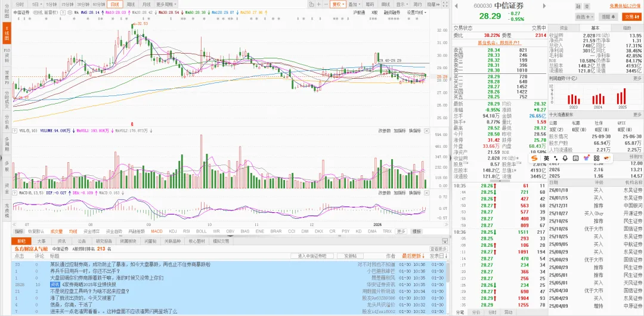Image resolution: width=644 pixels, height=316 pixels.
Task: Open 复权 adjustment dropdown
Action: click(338, 4)
